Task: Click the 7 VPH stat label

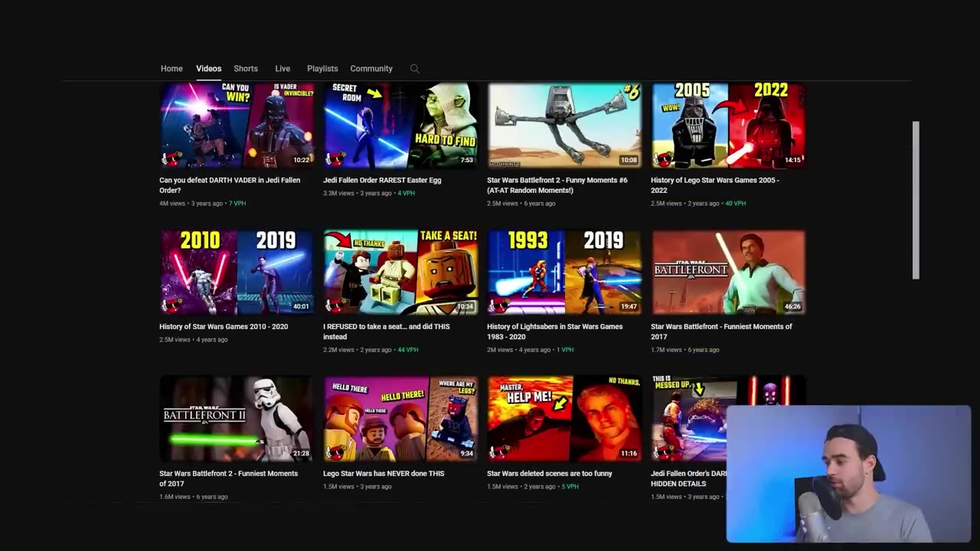Action: (237, 204)
